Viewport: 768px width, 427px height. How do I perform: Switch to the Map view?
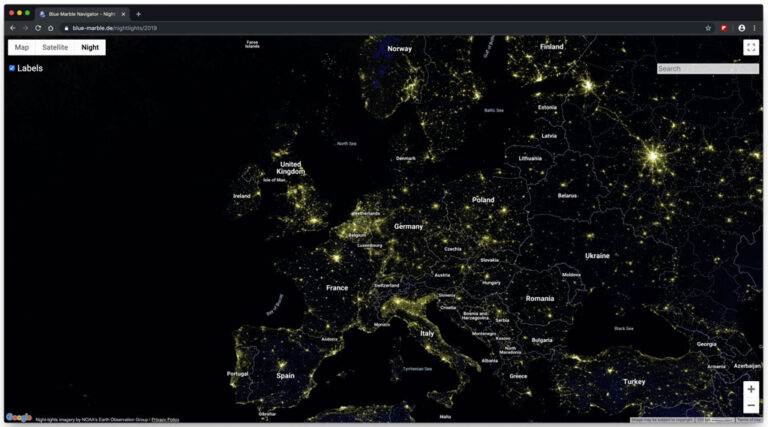[22, 47]
